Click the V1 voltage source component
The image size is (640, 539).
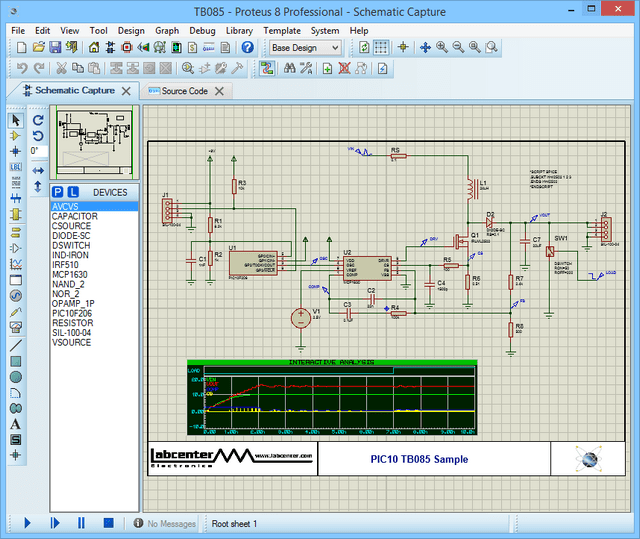(x=301, y=318)
